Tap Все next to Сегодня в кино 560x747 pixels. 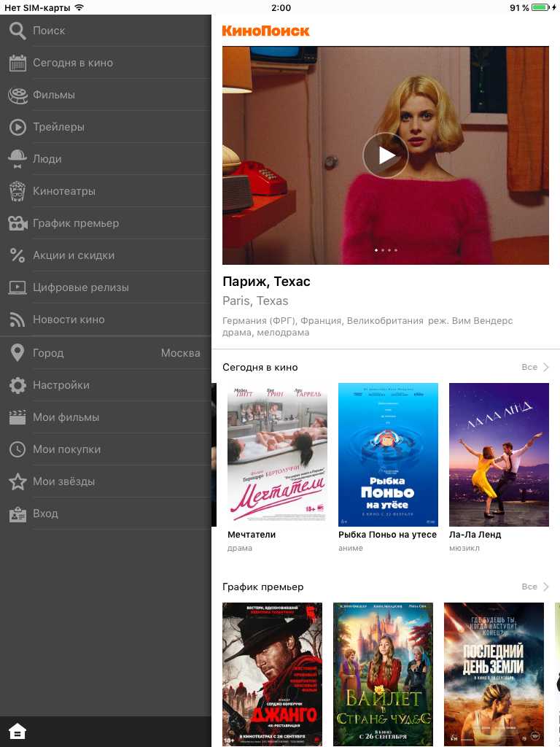tap(529, 368)
